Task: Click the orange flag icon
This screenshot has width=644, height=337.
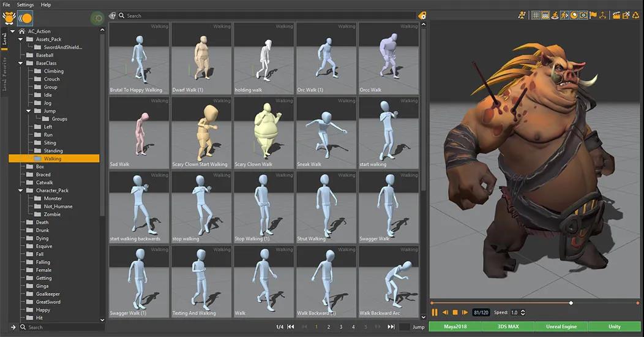Action: (593, 15)
